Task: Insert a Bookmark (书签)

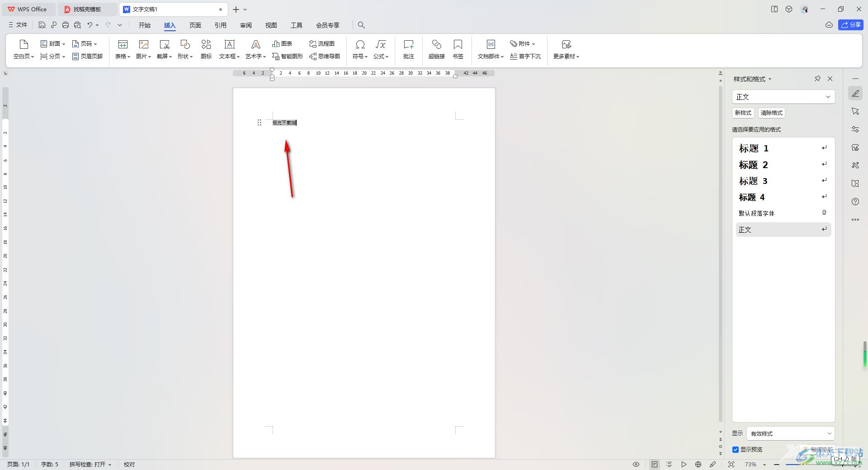Action: click(458, 50)
